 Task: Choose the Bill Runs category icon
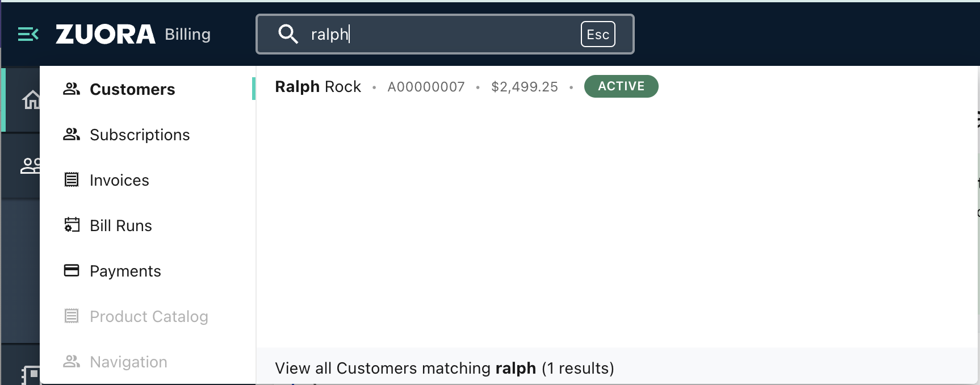[x=72, y=225]
